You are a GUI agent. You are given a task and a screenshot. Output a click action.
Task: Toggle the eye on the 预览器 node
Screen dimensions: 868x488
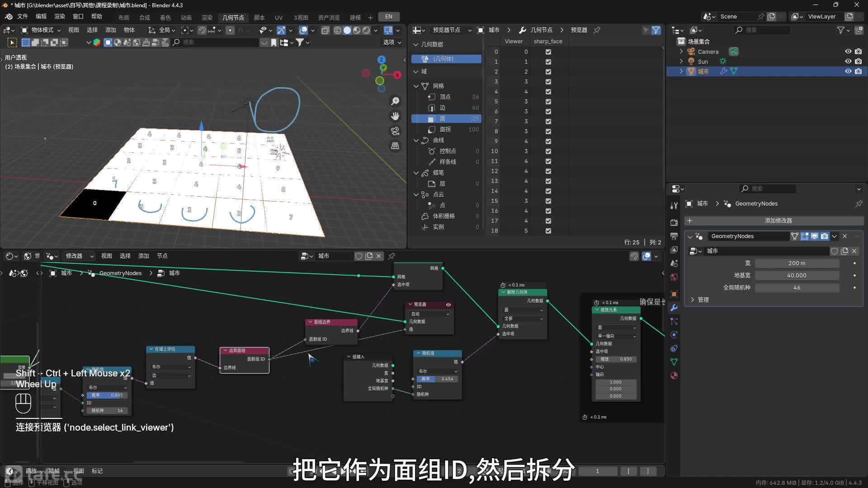click(448, 305)
